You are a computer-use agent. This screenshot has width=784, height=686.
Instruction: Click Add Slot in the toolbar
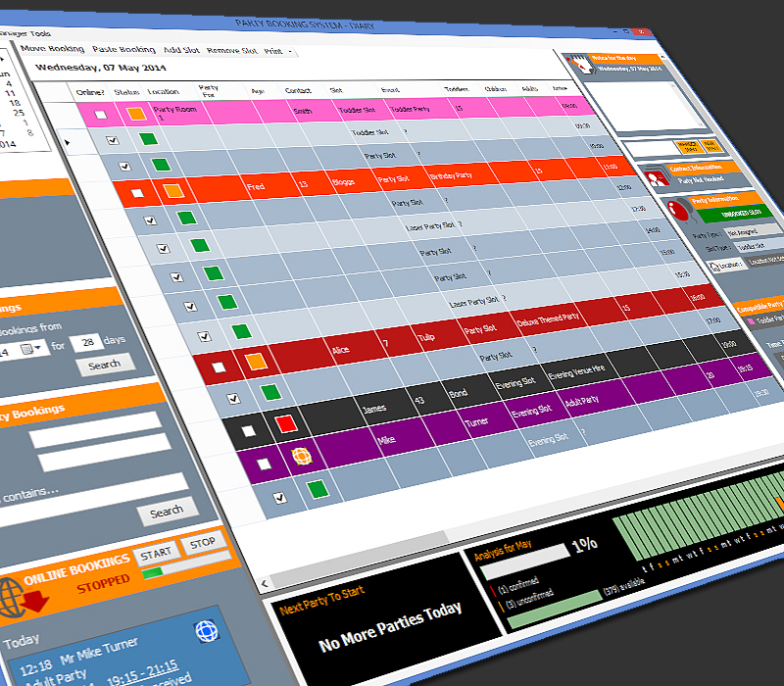click(x=181, y=50)
